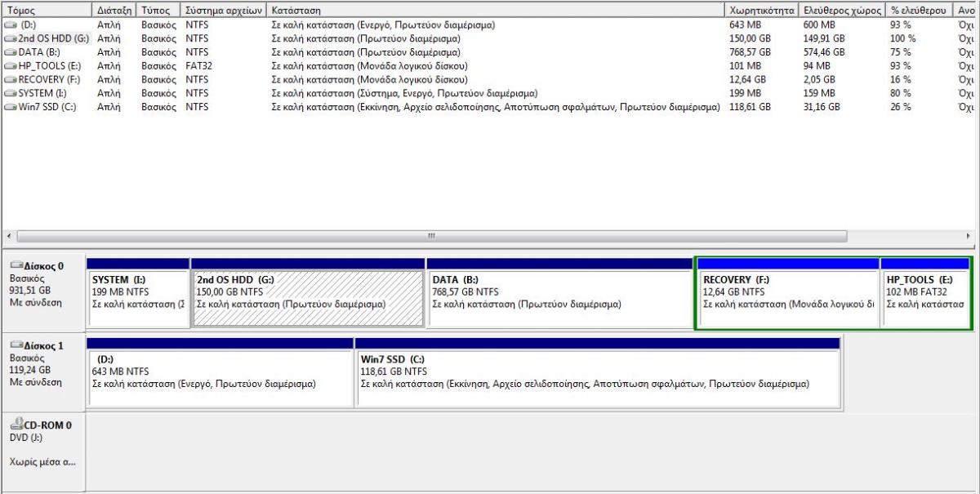Sort by the Τόμος column header

(x=47, y=10)
